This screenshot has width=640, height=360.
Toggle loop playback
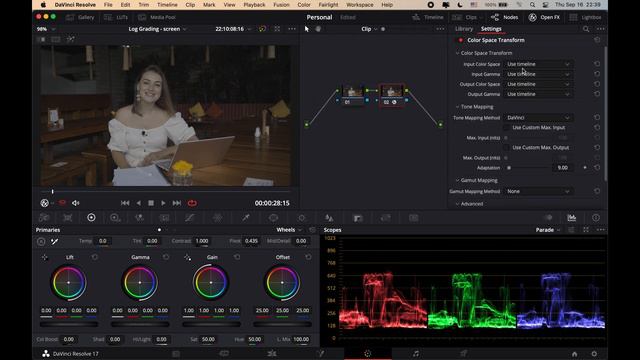pyautogui.click(x=192, y=203)
